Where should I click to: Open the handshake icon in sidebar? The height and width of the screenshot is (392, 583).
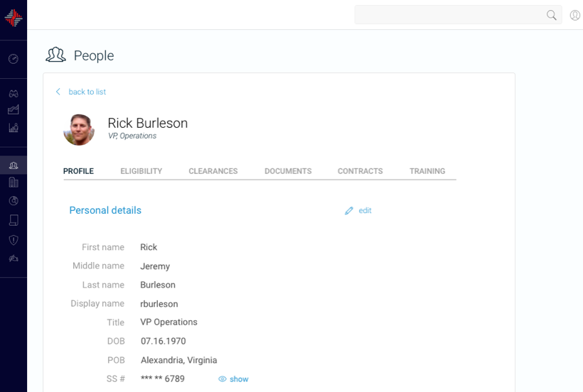pyautogui.click(x=14, y=258)
